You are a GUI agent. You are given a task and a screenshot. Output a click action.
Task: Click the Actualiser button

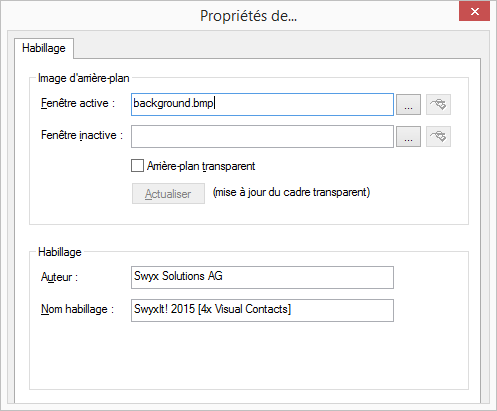[168, 193]
